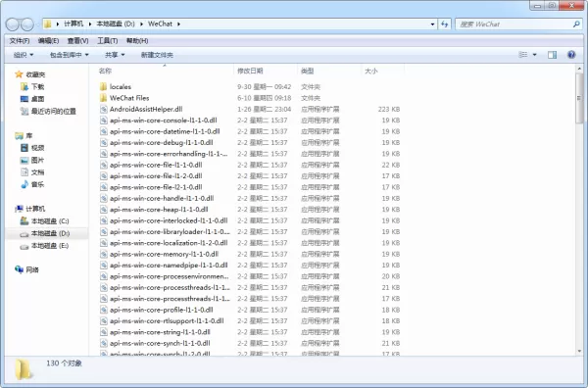Open the help question mark icon

pyautogui.click(x=571, y=55)
